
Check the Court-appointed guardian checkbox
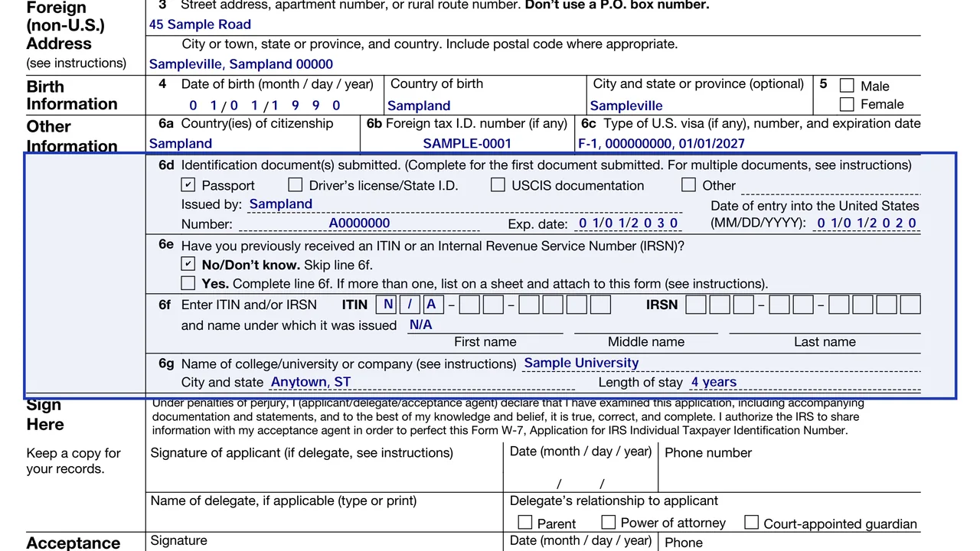click(752, 522)
